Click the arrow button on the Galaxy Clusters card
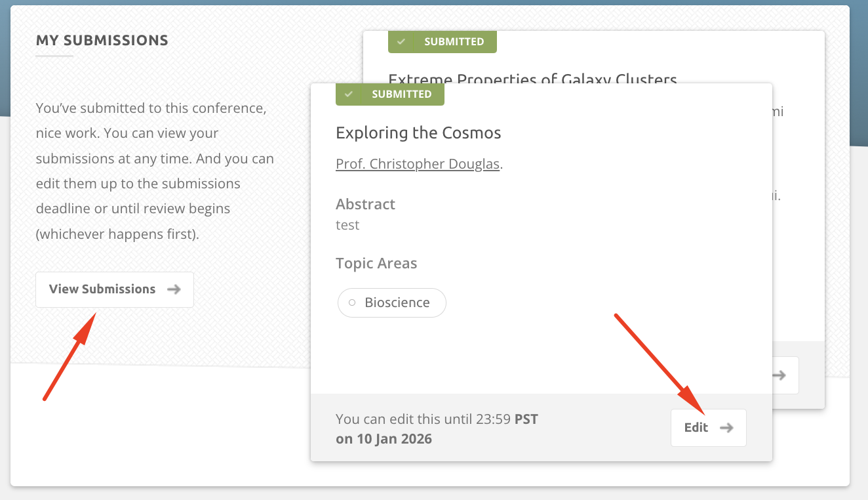 tap(779, 375)
